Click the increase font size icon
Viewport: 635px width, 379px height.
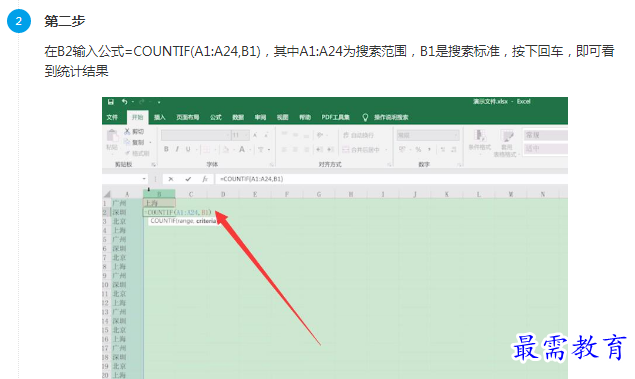255,135
